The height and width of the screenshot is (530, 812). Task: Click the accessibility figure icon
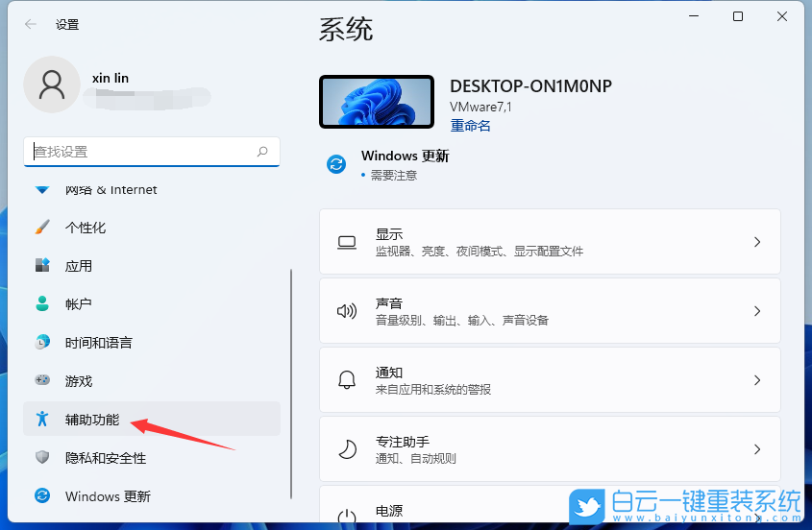click(x=42, y=419)
